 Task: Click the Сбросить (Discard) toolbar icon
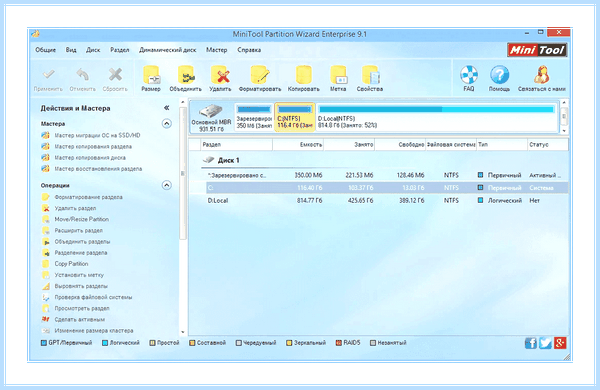coord(115,75)
